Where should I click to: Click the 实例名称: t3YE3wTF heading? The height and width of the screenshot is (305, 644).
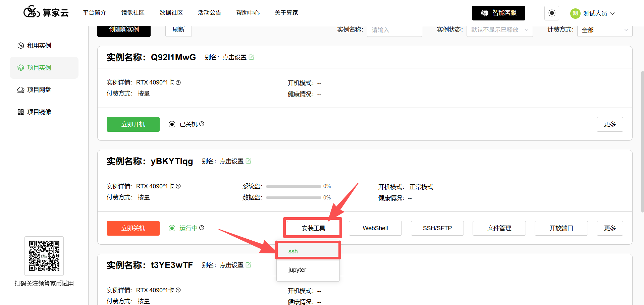[150, 265]
